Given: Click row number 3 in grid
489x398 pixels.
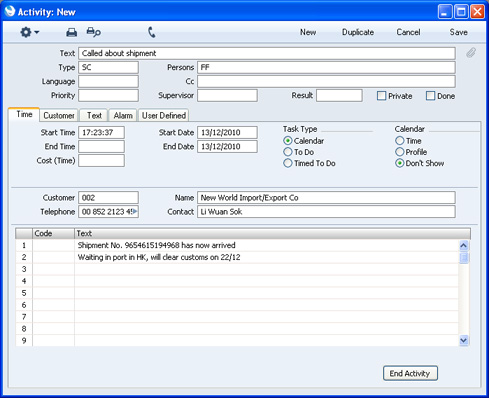Looking at the screenshot, I should 24,269.
